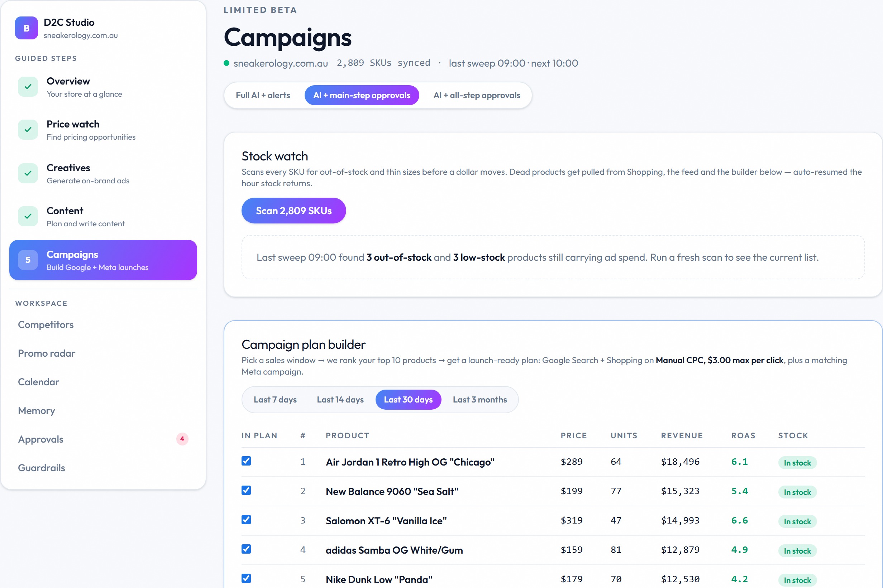Choose the Last 7 days sales window

[x=275, y=400]
